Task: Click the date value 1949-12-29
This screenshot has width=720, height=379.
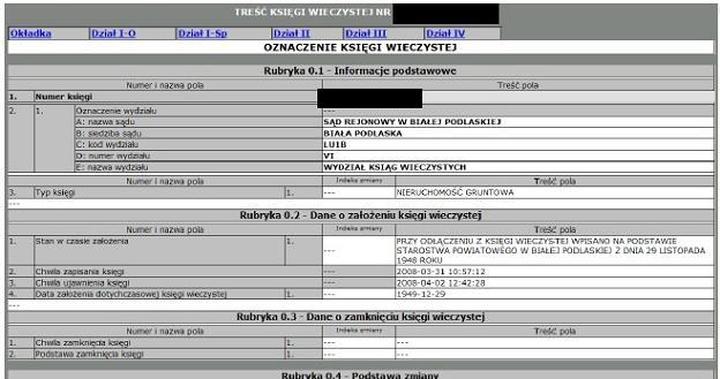Action: click(421, 294)
